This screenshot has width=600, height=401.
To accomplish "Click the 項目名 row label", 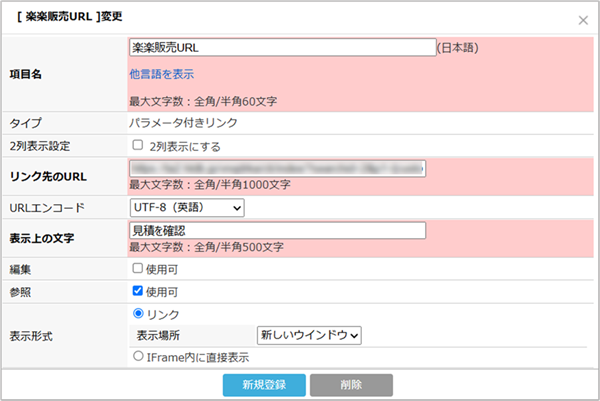I will 33,74.
